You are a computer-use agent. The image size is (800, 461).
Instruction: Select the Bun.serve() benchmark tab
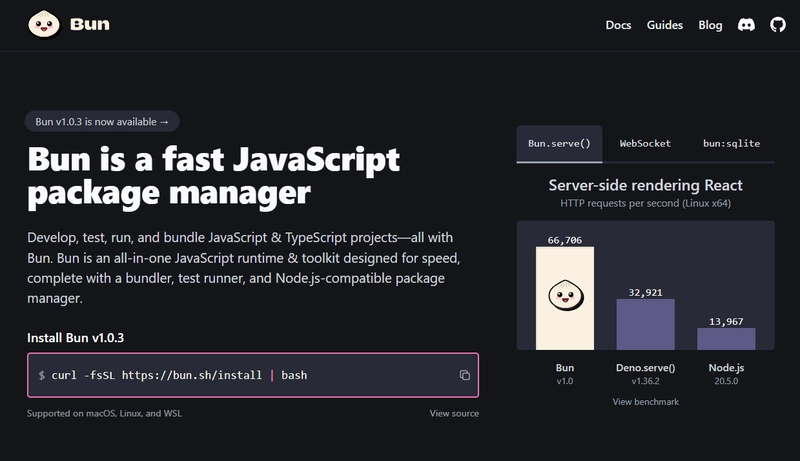(x=559, y=144)
